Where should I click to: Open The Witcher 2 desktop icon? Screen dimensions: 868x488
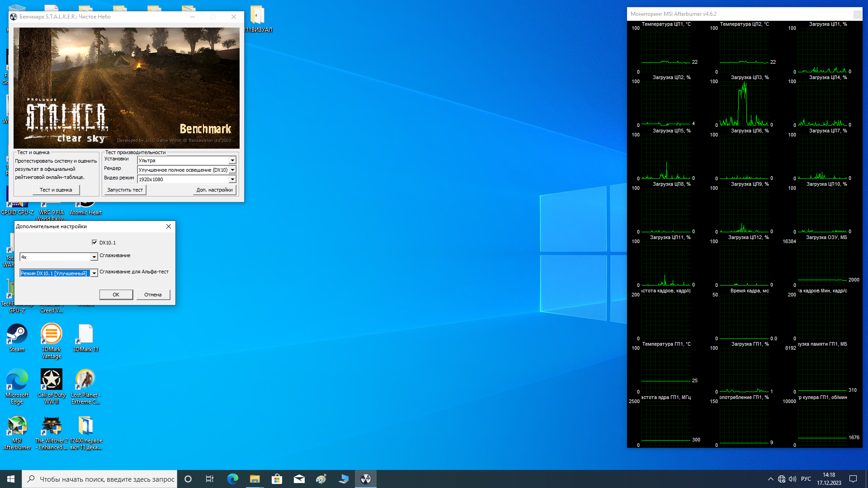tap(51, 426)
